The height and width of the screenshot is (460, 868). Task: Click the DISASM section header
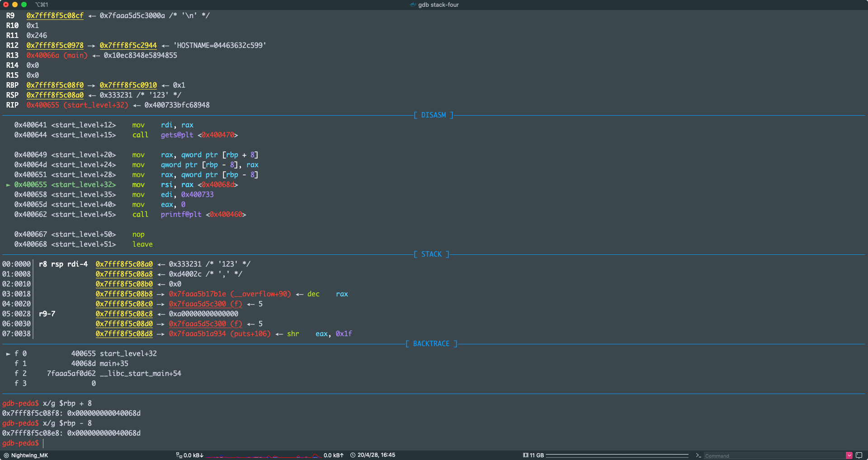pyautogui.click(x=434, y=115)
